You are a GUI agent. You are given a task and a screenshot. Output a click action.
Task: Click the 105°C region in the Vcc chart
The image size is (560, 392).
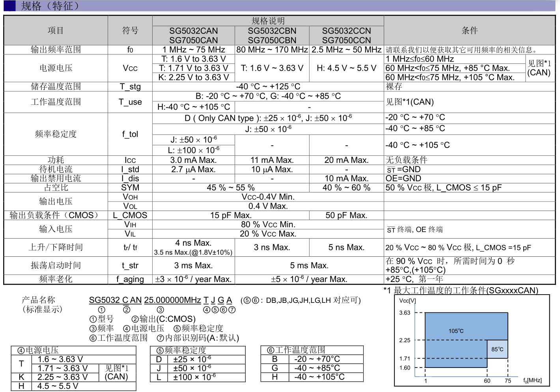click(456, 331)
